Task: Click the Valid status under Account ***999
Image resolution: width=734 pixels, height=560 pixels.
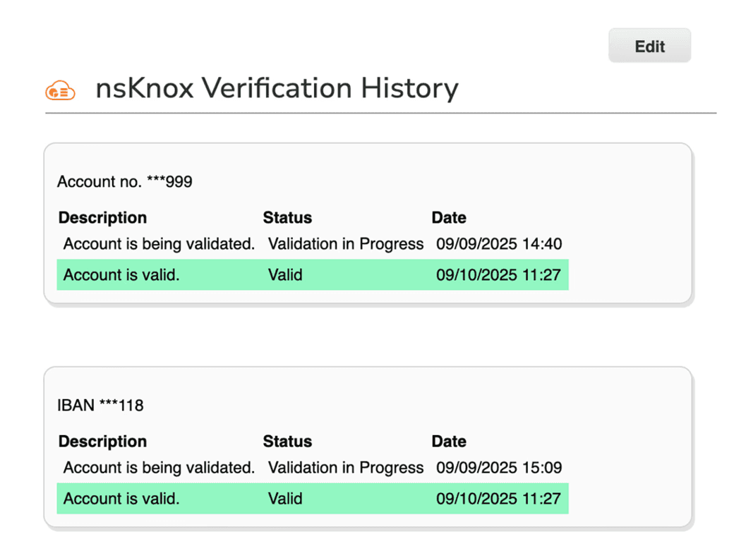Action: 285,274
